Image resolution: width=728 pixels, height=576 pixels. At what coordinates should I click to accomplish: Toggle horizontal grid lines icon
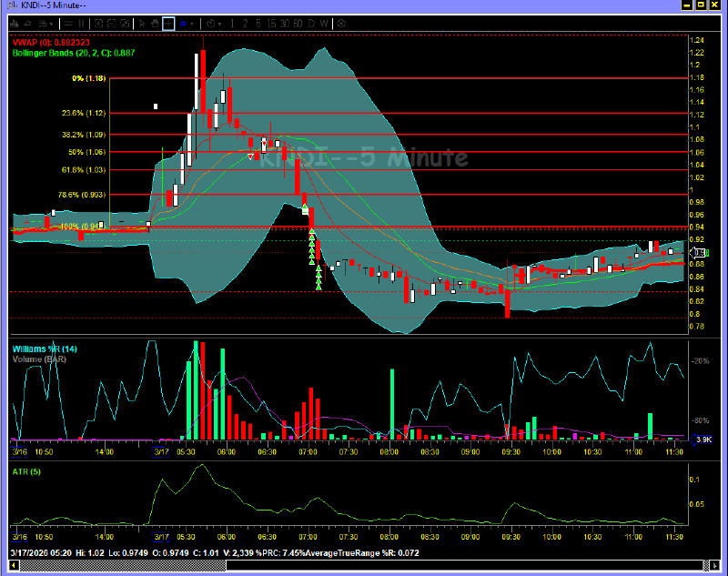click(68, 24)
